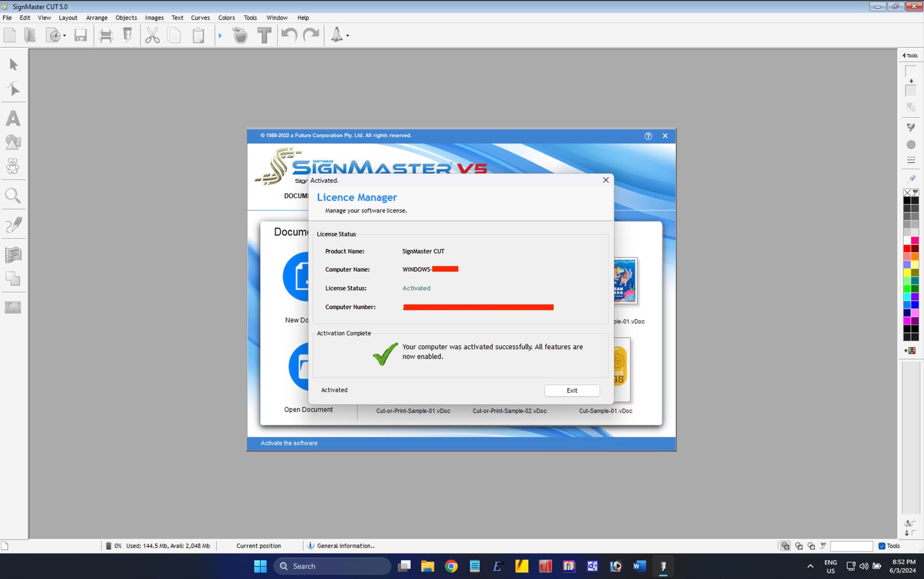Click the large T text toolbar icon

coord(264,35)
